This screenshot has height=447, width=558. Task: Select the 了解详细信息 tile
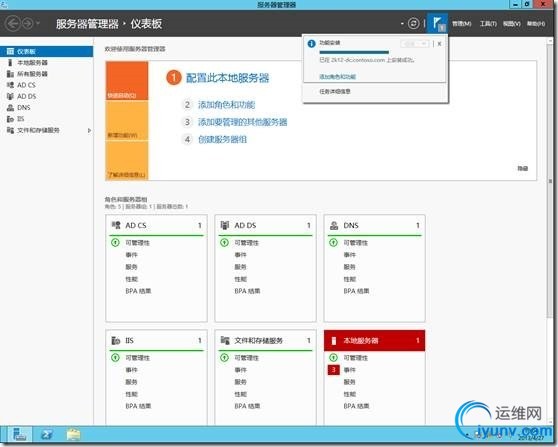(x=127, y=161)
